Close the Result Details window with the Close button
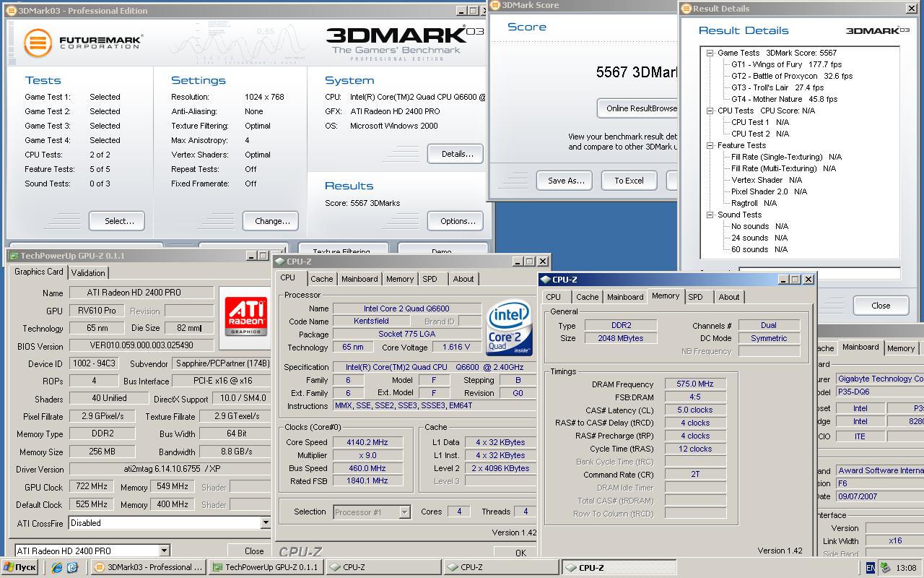This screenshot has width=924, height=578. click(x=881, y=306)
